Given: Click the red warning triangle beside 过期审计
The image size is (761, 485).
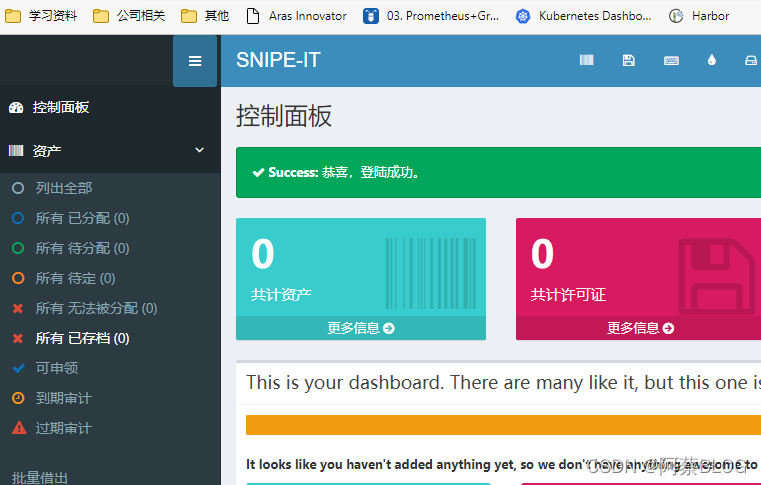Looking at the screenshot, I should [x=19, y=428].
